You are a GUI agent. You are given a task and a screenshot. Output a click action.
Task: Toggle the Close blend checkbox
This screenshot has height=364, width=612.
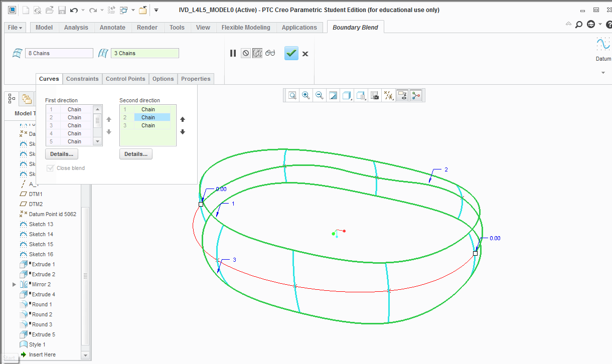(x=50, y=168)
